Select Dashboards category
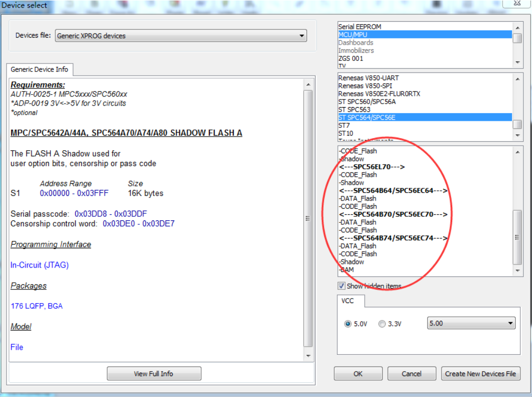 coord(425,42)
